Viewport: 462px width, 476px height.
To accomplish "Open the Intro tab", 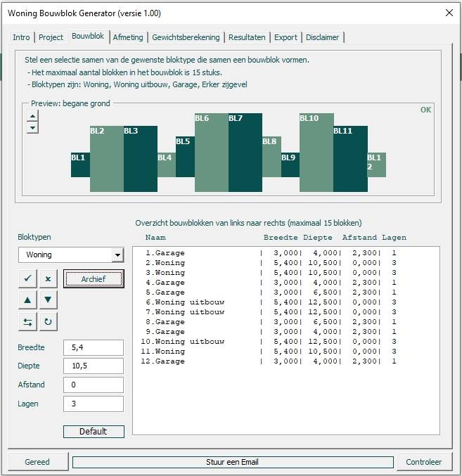I will tap(21, 37).
